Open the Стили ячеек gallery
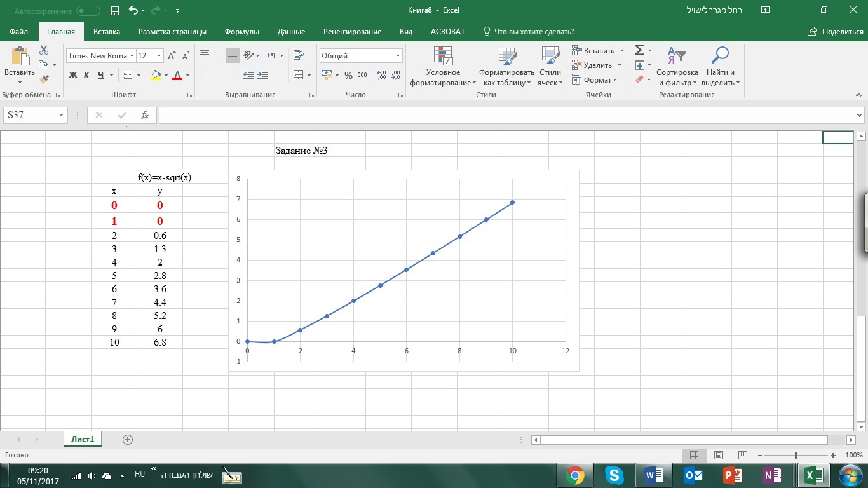 (550, 66)
